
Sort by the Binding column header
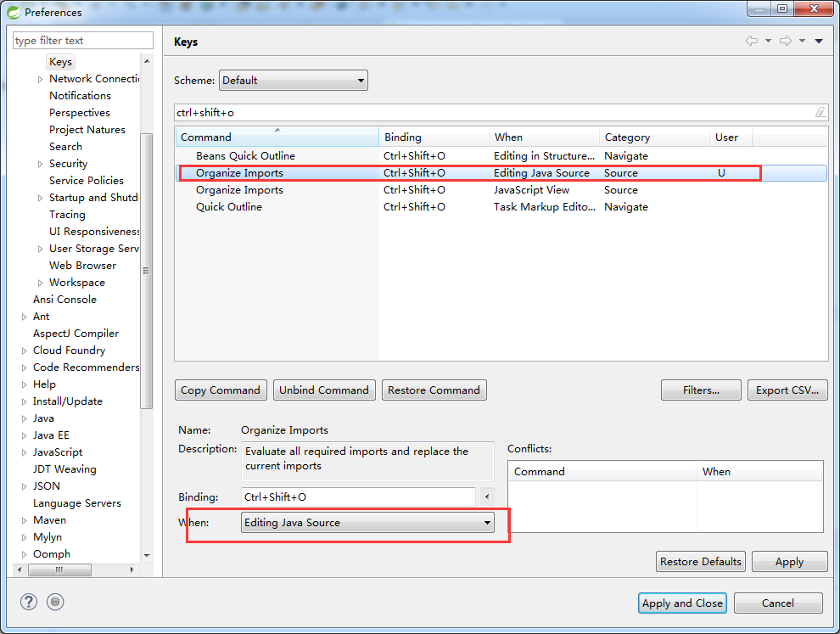coord(434,137)
